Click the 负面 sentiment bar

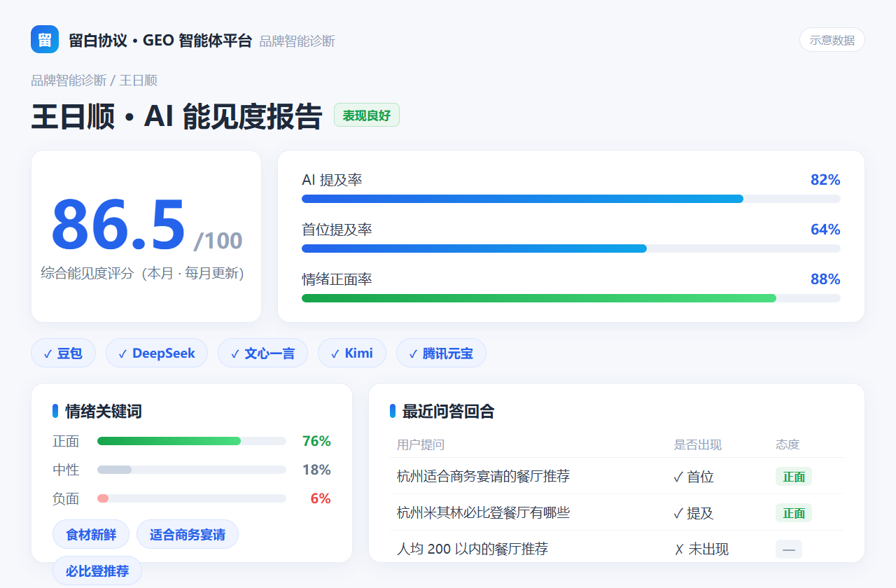(x=192, y=498)
